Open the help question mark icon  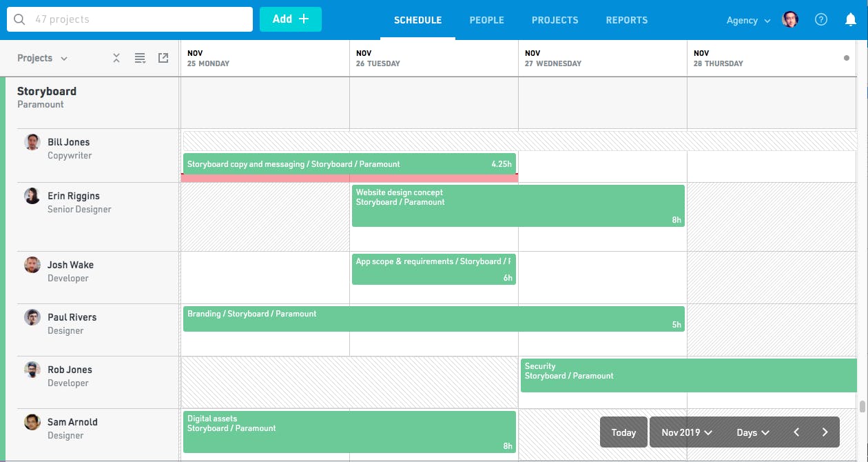[x=821, y=19]
